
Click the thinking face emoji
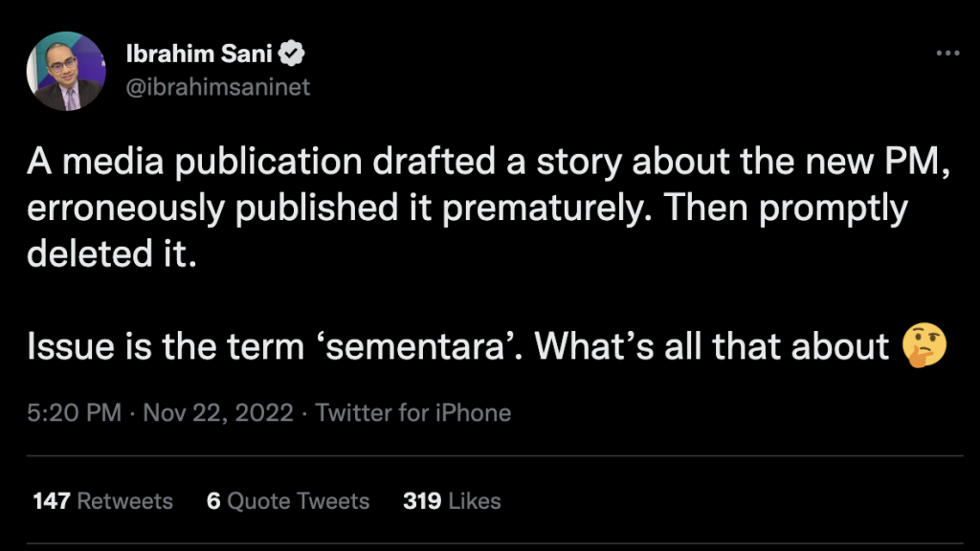tap(924, 346)
